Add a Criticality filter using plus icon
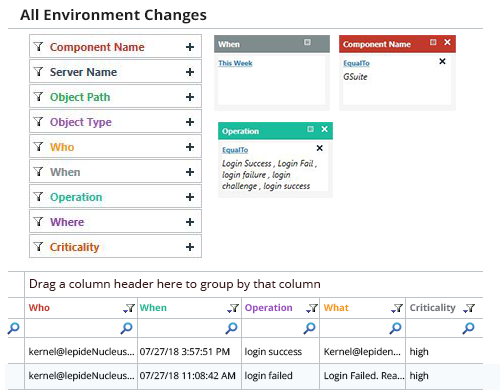Image resolution: width=500 pixels, height=390 pixels. click(x=190, y=247)
